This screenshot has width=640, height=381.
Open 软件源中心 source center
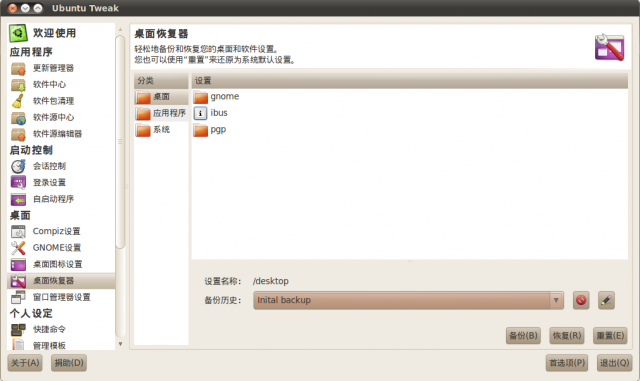[61, 118]
